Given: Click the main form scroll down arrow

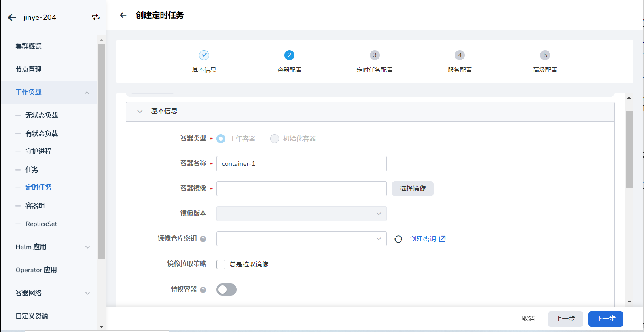Looking at the screenshot, I should click(629, 302).
